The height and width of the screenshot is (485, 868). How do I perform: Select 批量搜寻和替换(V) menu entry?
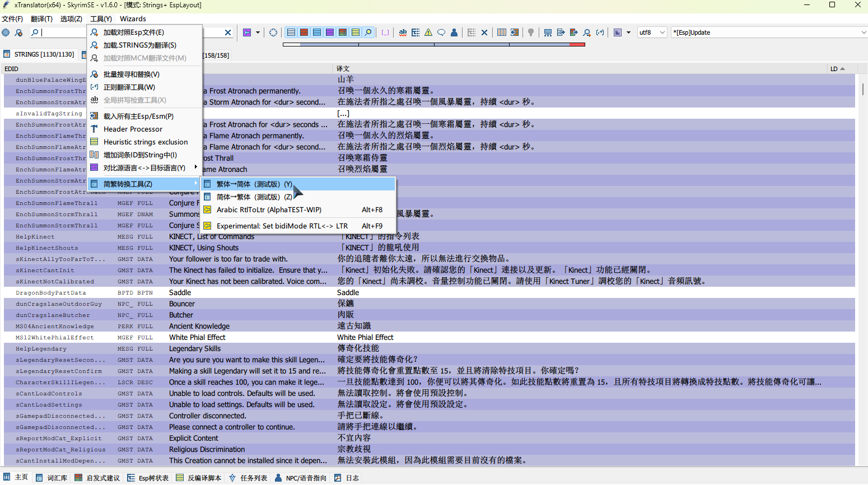(x=144, y=74)
